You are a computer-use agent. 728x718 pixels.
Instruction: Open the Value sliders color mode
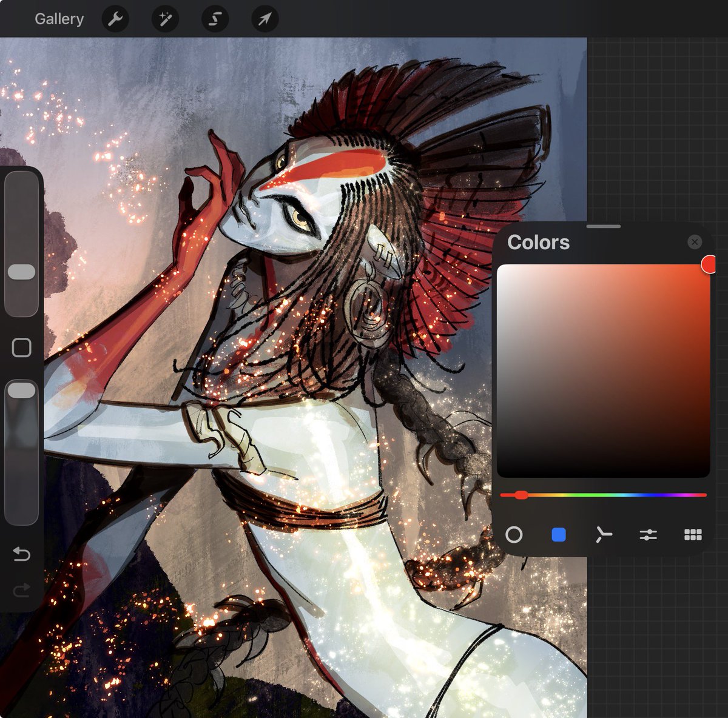click(648, 534)
